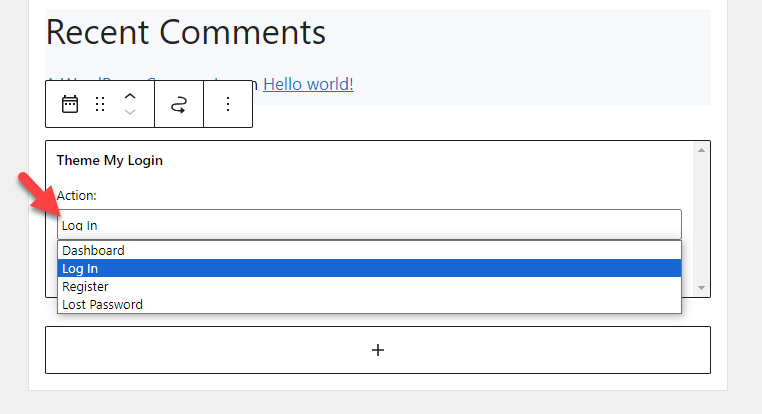Open the block options three-dot menu
762x414 pixels.
pyautogui.click(x=228, y=104)
